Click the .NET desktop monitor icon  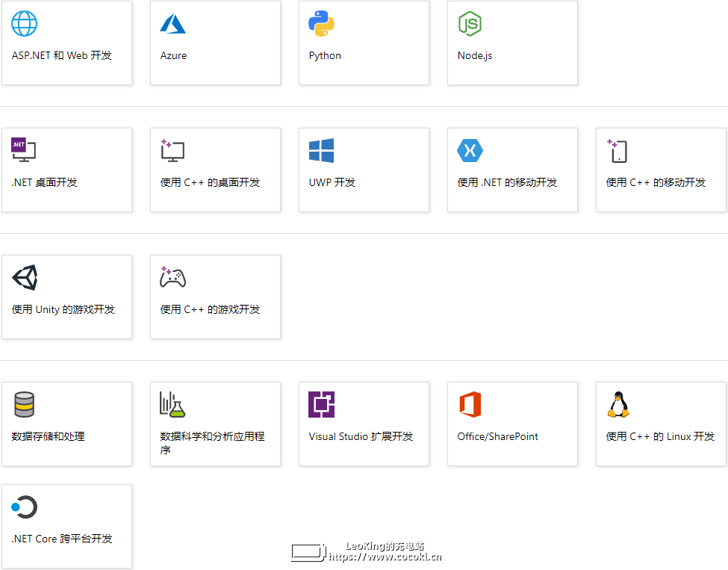pos(24,149)
